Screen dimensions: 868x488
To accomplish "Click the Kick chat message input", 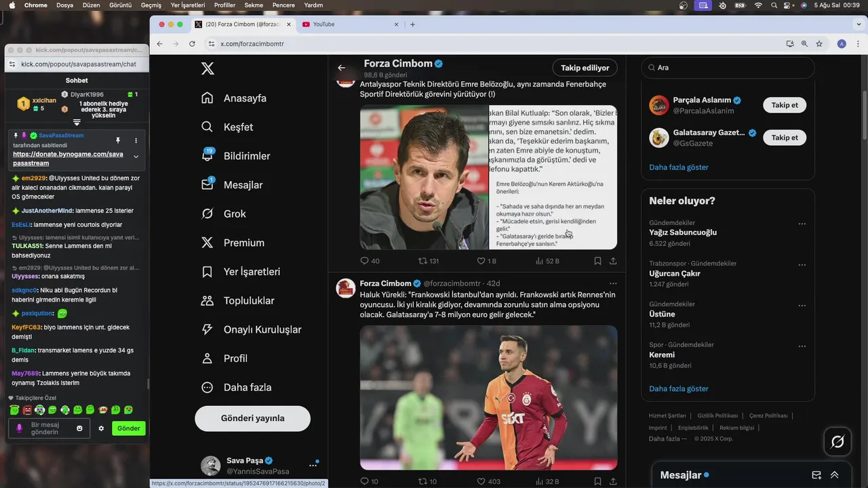I will pos(49,428).
